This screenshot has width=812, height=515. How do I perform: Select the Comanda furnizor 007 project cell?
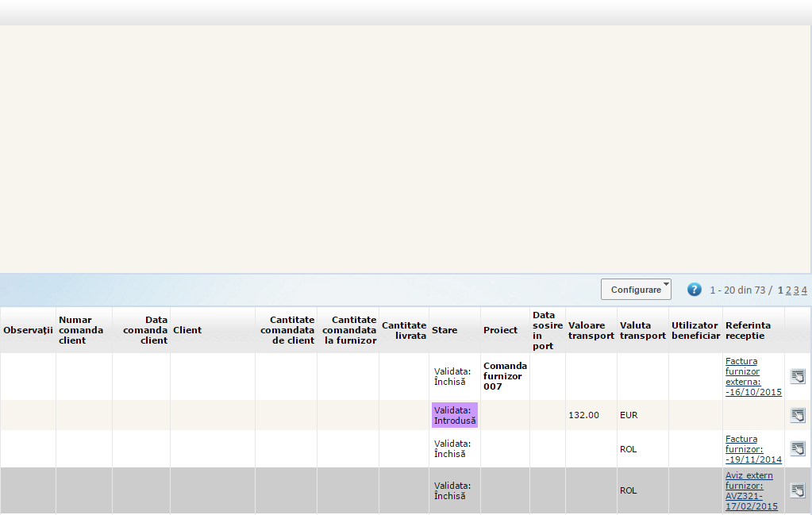(505, 376)
